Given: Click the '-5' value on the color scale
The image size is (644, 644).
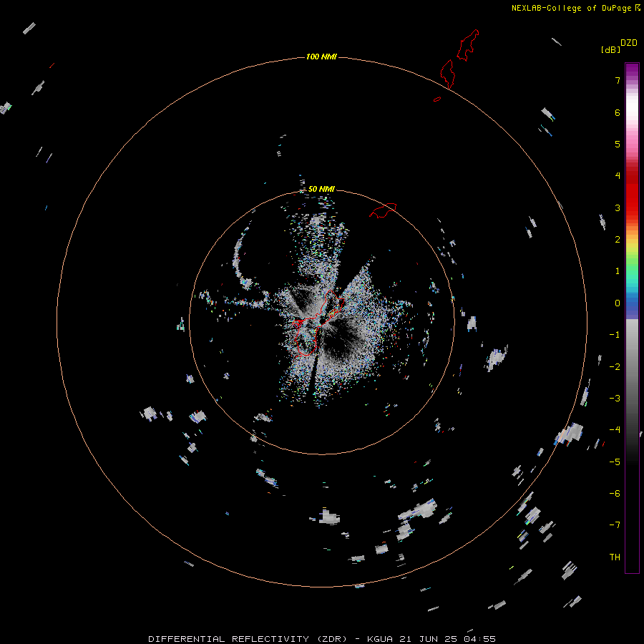Looking at the screenshot, I should 615,462.
